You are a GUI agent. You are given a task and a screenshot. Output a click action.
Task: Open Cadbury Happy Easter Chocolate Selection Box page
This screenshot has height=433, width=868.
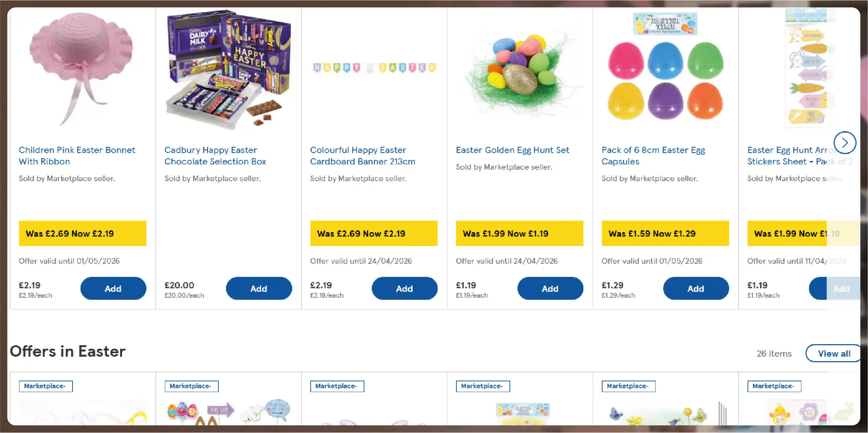point(216,156)
